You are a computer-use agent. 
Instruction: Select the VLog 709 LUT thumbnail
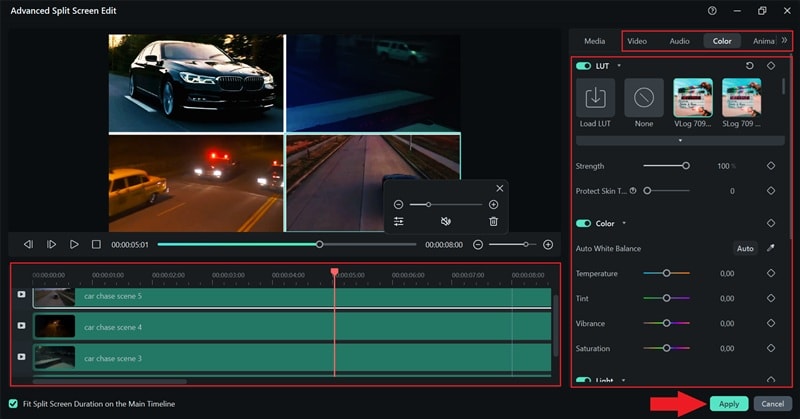point(693,97)
